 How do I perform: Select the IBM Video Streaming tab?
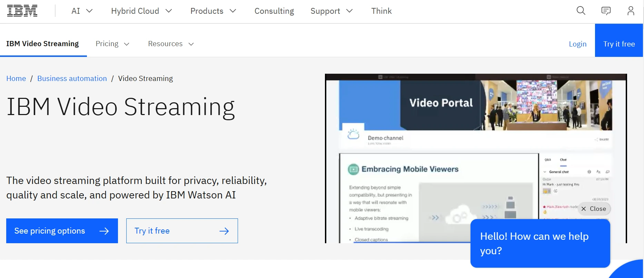click(x=42, y=44)
